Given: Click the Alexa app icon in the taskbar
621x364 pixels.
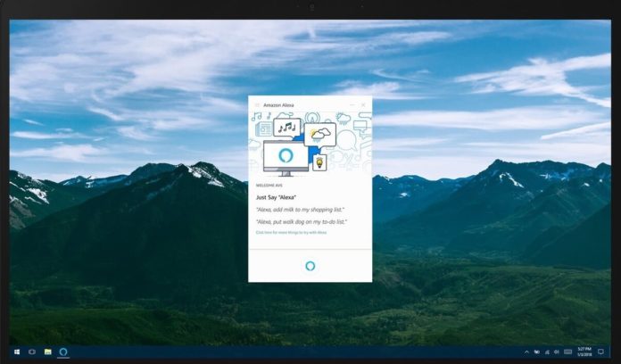Looking at the screenshot, I should 63,352.
